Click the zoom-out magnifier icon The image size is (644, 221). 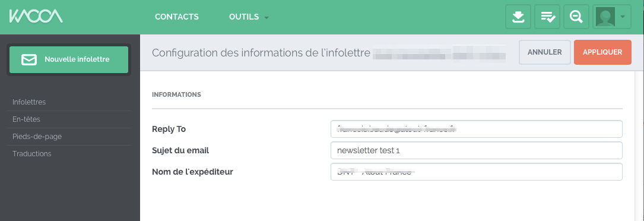(576, 17)
